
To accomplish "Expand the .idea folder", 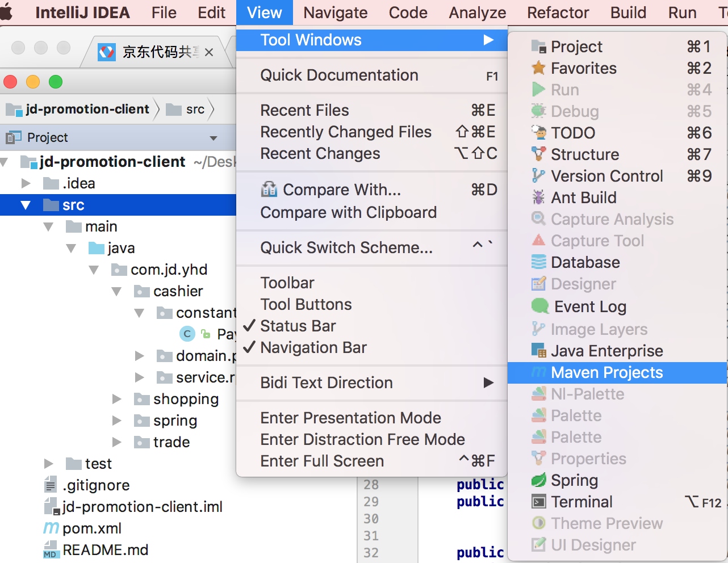I will click(26, 183).
